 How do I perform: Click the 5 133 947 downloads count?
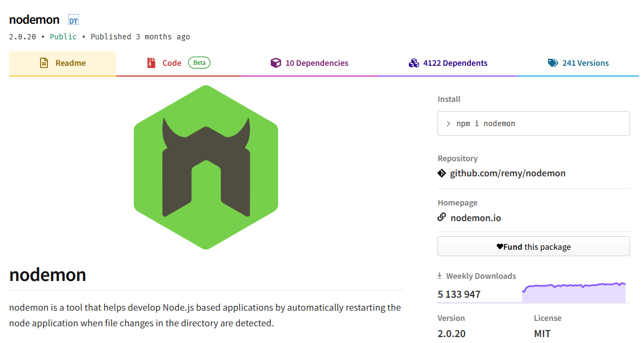click(459, 294)
